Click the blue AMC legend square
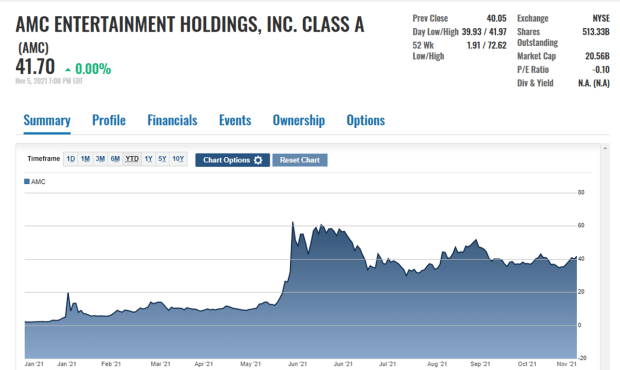The height and width of the screenshot is (370, 620). [27, 181]
